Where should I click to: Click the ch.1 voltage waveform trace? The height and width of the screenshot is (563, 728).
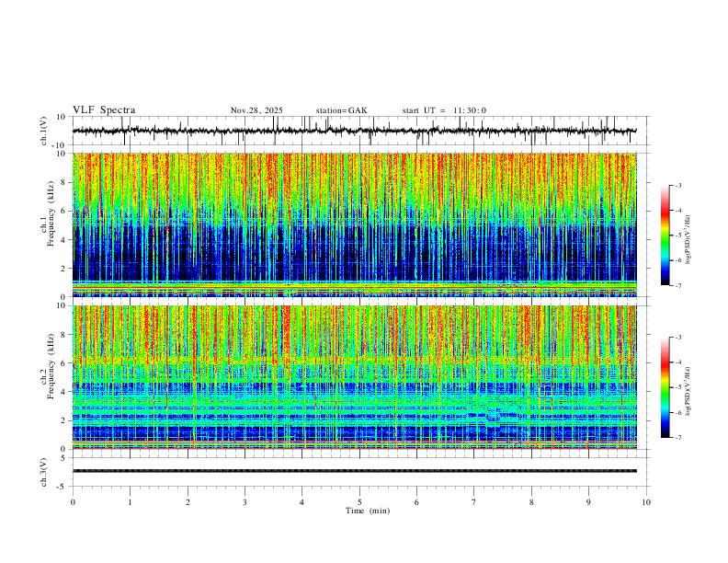[354, 131]
